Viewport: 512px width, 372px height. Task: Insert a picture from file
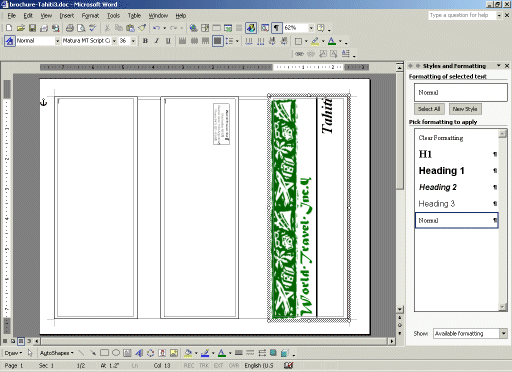pos(174,353)
